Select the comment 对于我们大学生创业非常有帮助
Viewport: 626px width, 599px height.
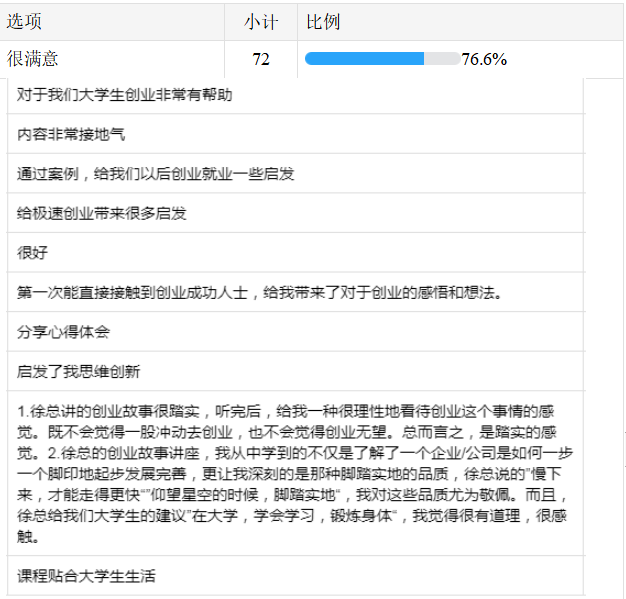[x=124, y=95]
